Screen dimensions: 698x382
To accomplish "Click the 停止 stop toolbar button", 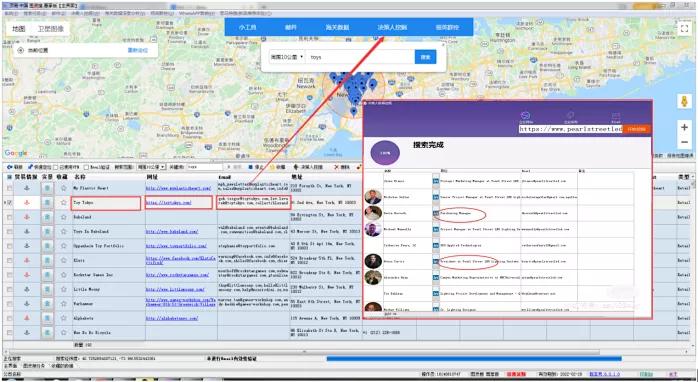I will click(x=256, y=167).
